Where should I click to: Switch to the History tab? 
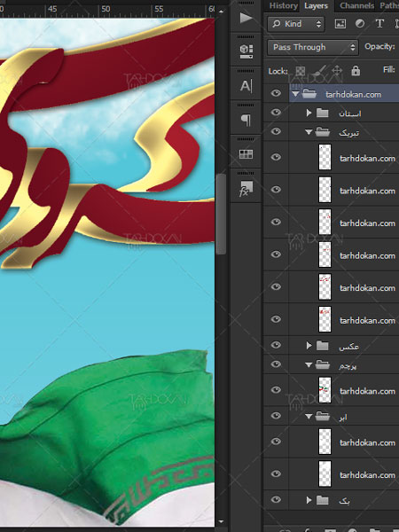click(284, 5)
